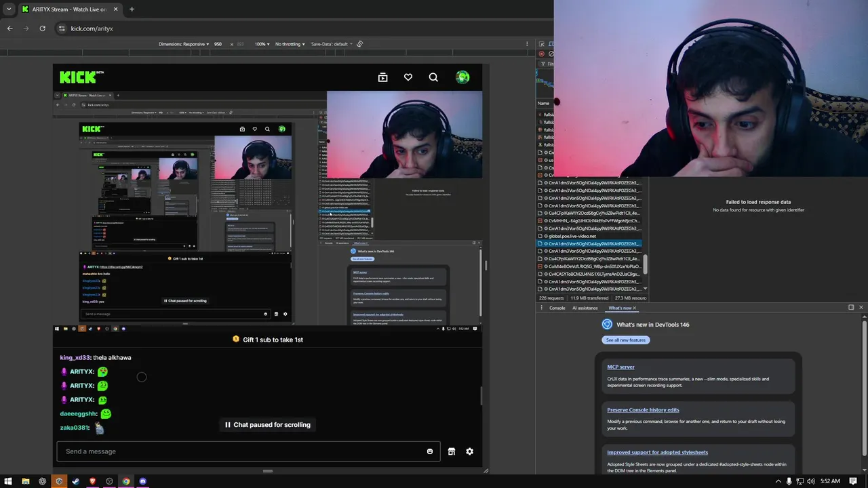This screenshot has width=868, height=488.
Task: Click the Name column header
Action: (x=543, y=103)
